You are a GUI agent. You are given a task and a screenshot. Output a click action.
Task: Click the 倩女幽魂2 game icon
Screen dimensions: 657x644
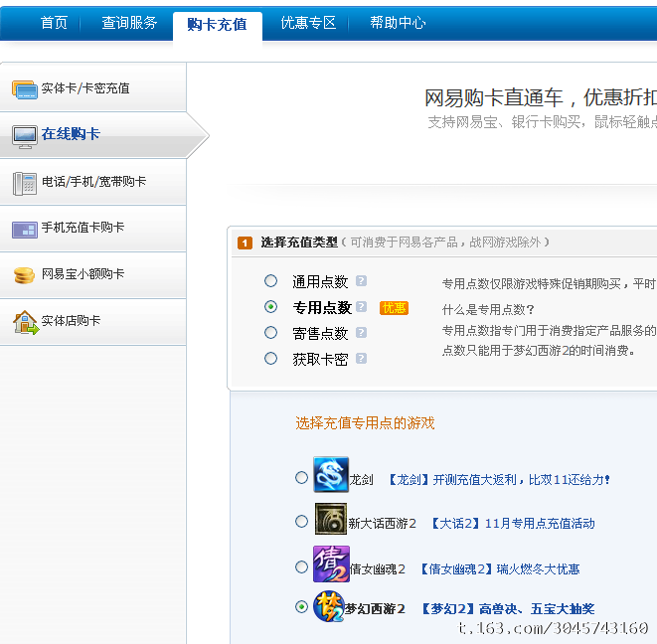(331, 563)
